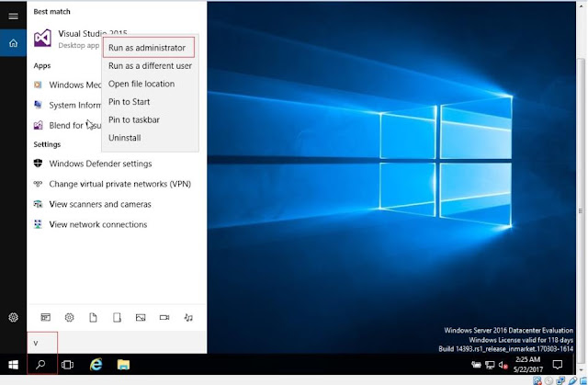Image resolution: width=588 pixels, height=385 pixels.
Task: Filter search results by Music icon
Action: [x=188, y=318]
